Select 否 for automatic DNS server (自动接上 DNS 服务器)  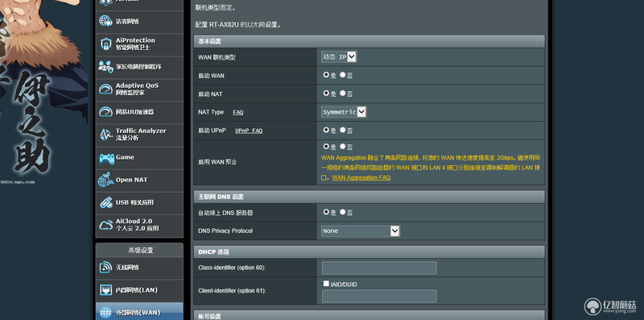point(343,212)
